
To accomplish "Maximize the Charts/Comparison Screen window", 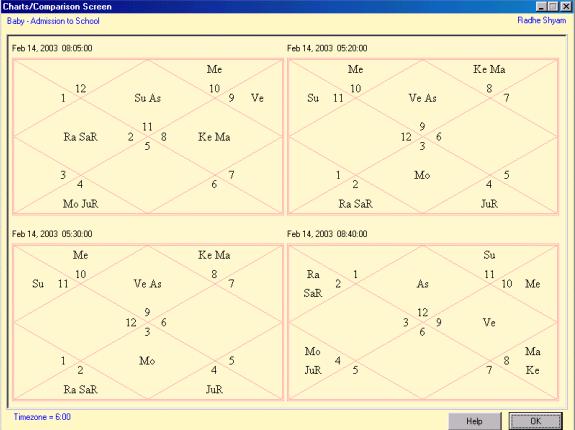I will pos(553,7).
